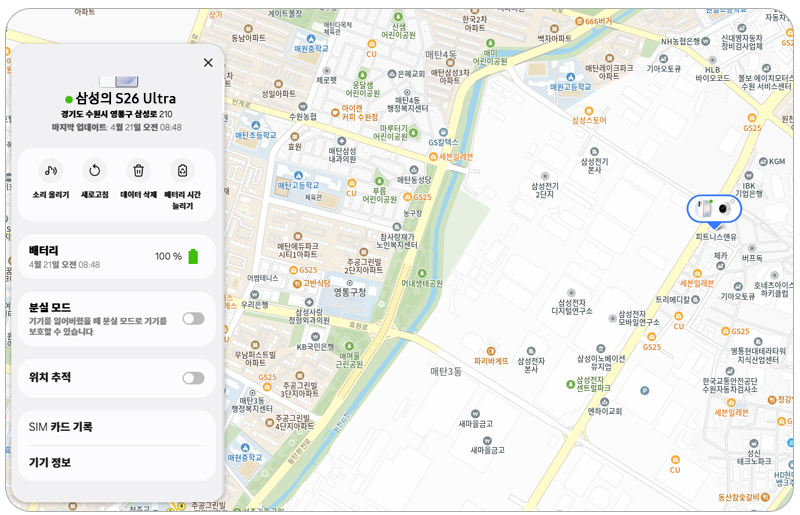Click the 삼성스토어 map pin
Screen dimensions: 800x515
click(x=588, y=111)
